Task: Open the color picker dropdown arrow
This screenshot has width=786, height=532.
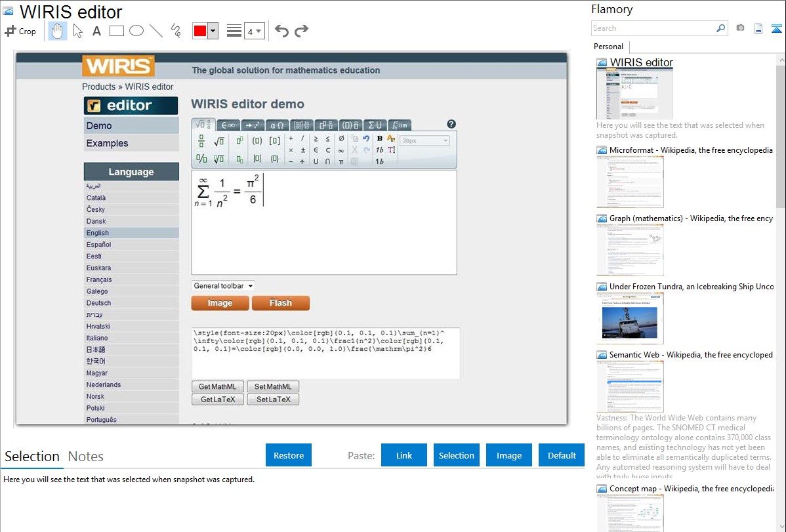Action: tap(213, 31)
